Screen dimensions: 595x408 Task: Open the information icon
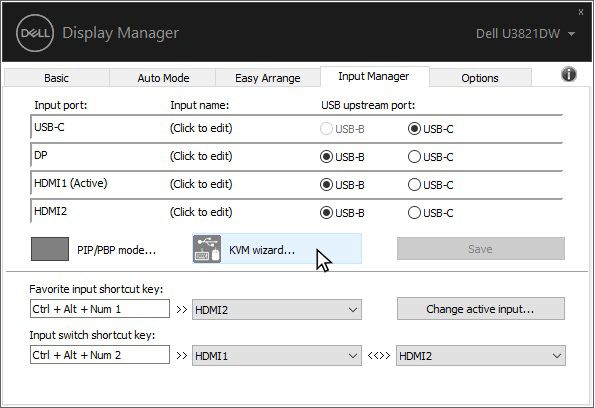coord(568,74)
